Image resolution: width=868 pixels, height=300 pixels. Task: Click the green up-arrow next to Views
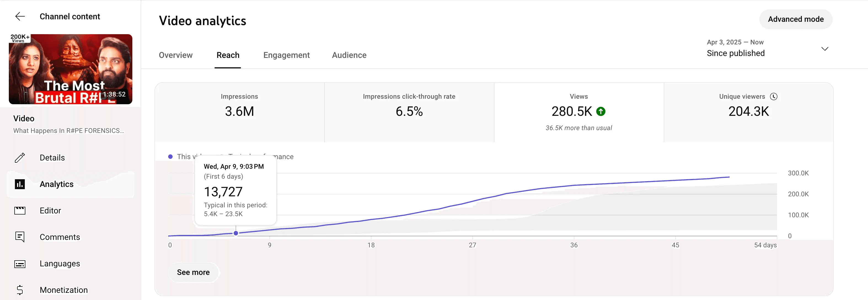601,112
